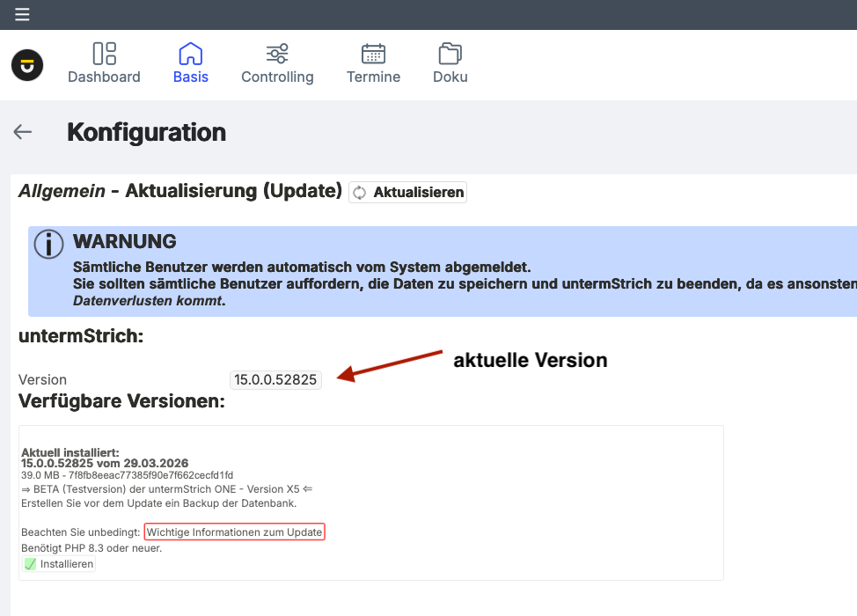Viewport: 857px width, 616px height.
Task: Open the Controlling sliders icon
Action: pos(277,54)
